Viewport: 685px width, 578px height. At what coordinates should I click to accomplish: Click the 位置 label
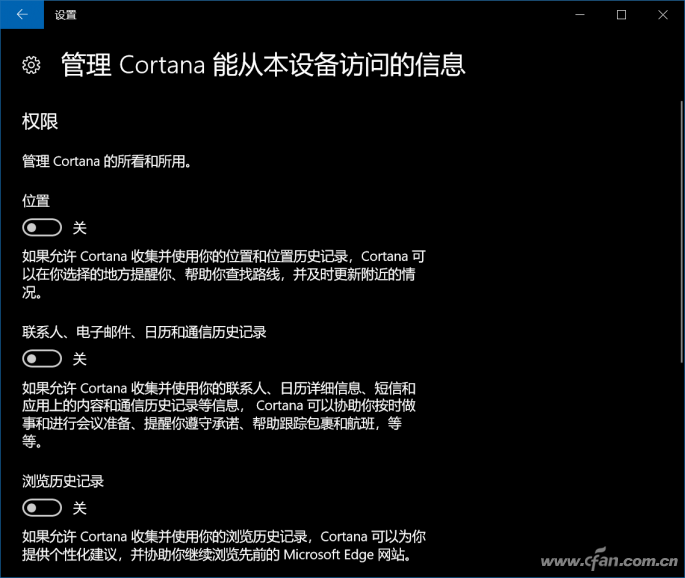coord(36,201)
